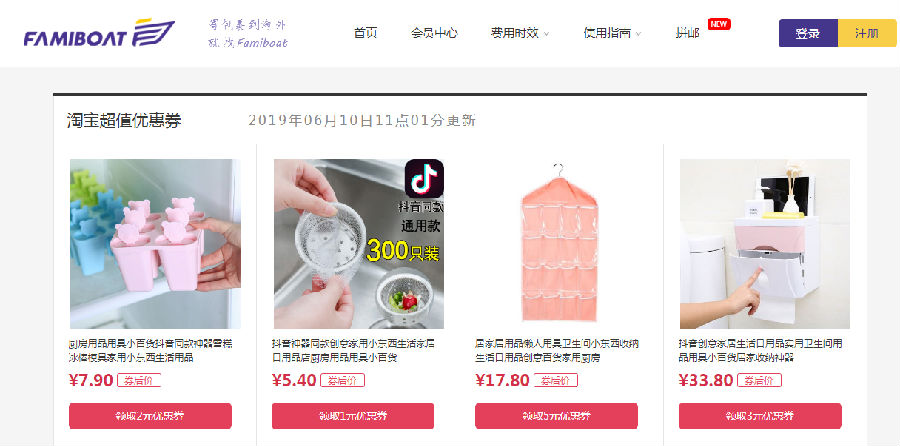This screenshot has width=900, height=446.
Task: Click 券后价 tag beside ¥33.80
Action: 759,381
